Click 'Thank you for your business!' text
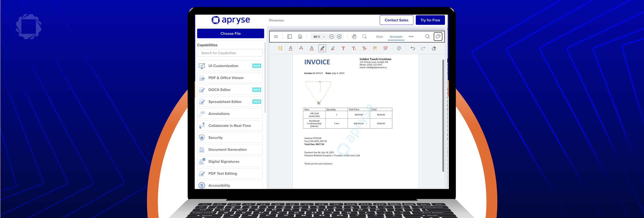 pos(318,164)
